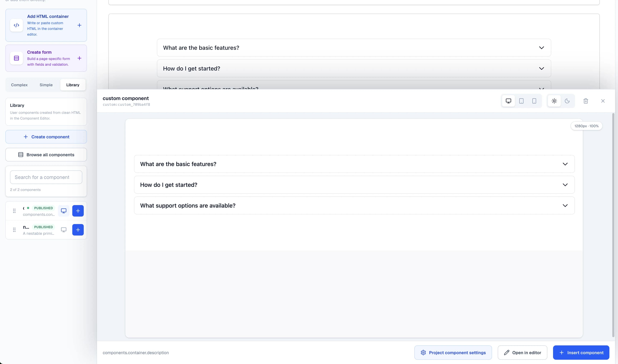
Task: Enable light theme preview
Action: (554, 101)
